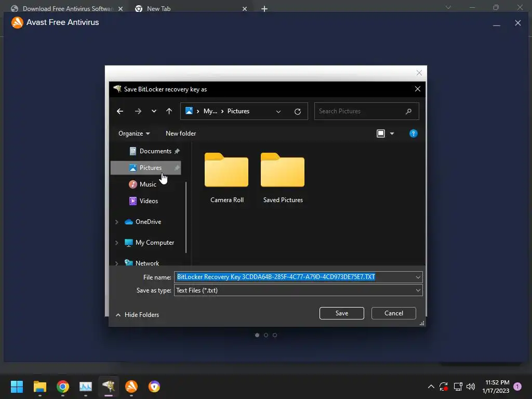This screenshot has width=532, height=399.
Task: Click the search magnifier icon
Action: point(408,111)
